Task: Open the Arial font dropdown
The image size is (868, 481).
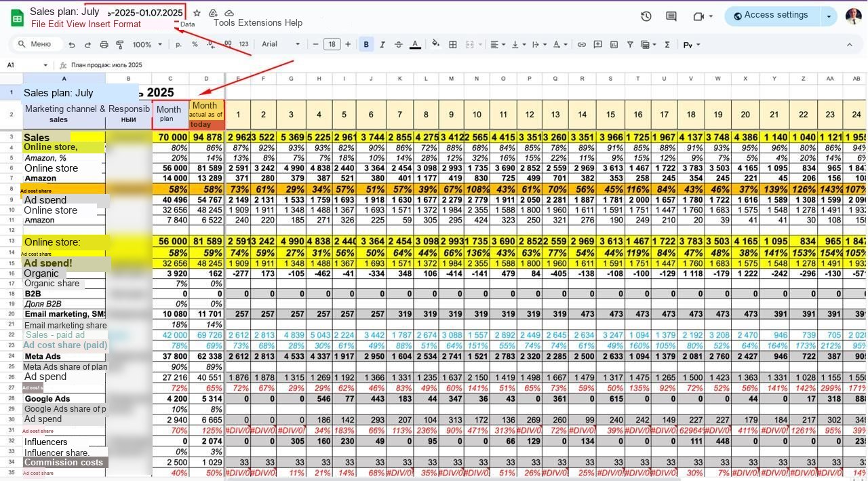Action: pyautogui.click(x=281, y=45)
